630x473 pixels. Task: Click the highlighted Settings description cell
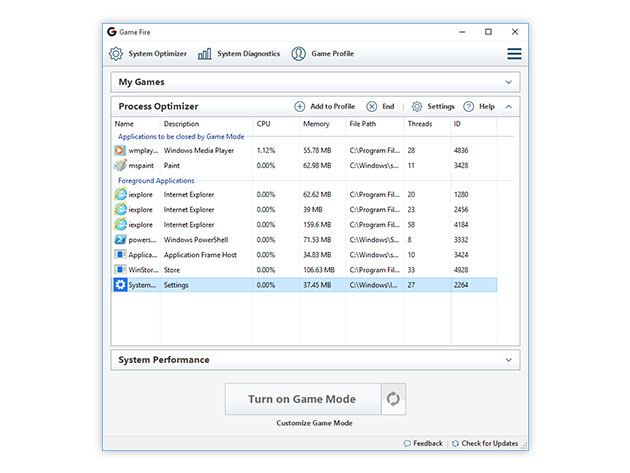click(x=176, y=285)
